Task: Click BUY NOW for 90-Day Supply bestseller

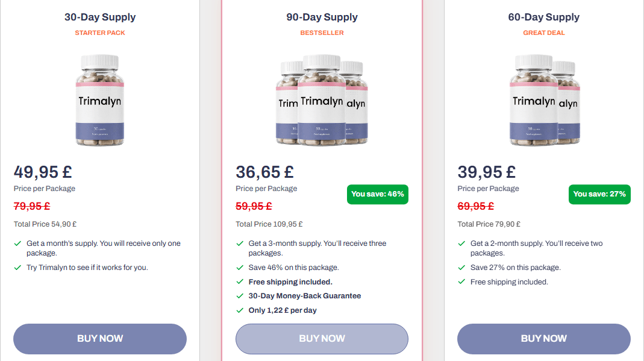Action: [322, 339]
